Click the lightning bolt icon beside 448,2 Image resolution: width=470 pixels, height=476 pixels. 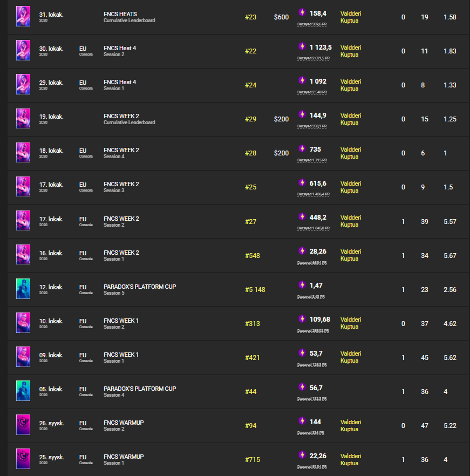pos(302,216)
